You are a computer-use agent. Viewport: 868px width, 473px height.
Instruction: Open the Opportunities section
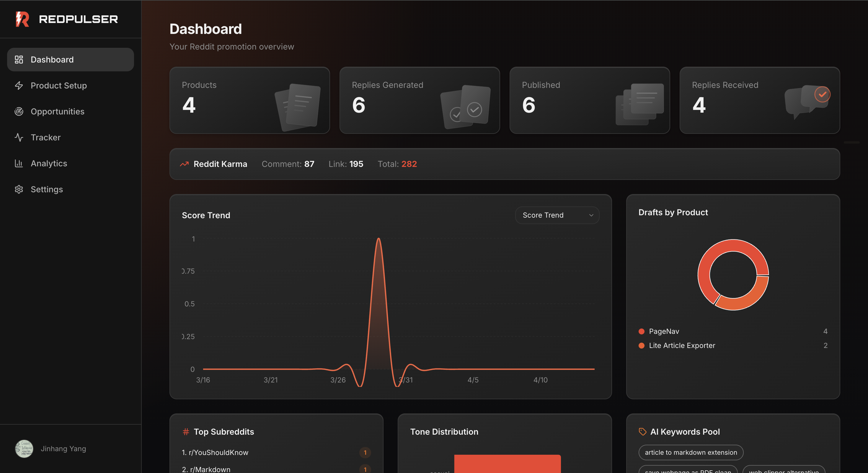[57, 111]
